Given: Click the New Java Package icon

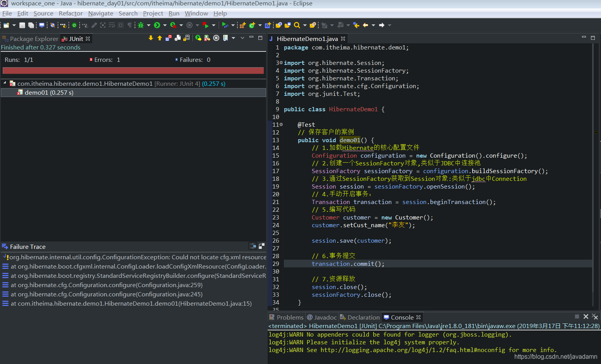Looking at the screenshot, I should (242, 25).
